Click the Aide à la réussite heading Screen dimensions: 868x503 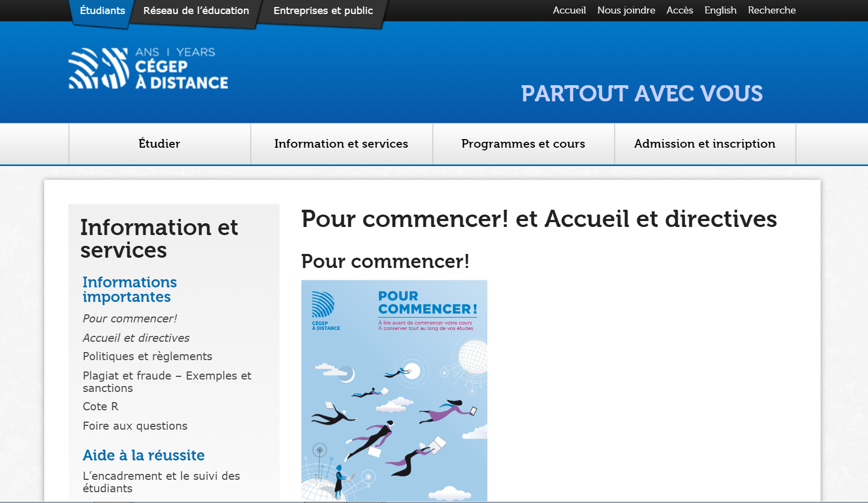tap(143, 456)
